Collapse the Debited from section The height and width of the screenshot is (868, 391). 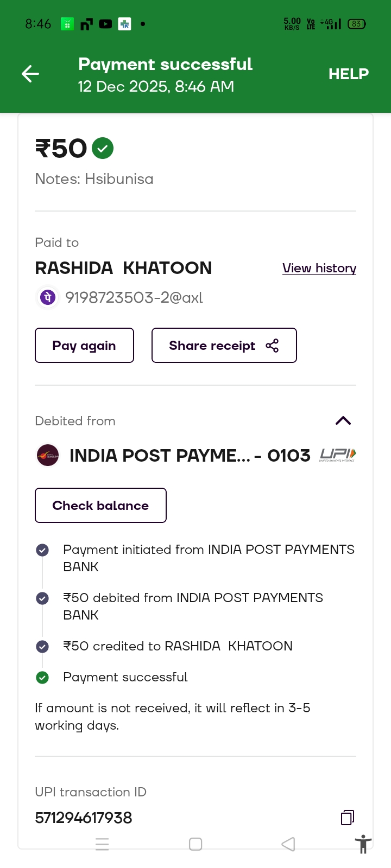343,421
